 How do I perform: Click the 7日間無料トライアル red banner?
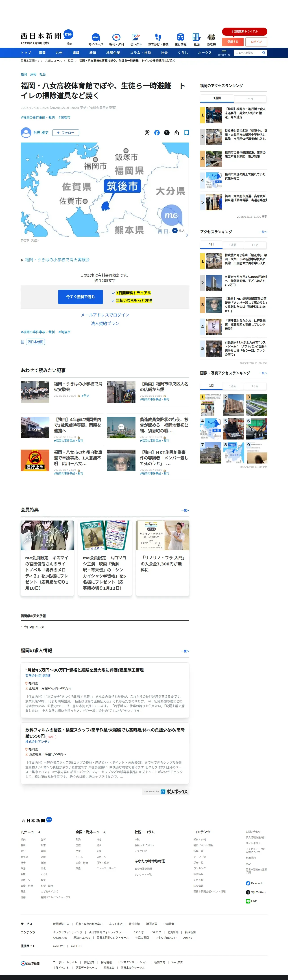tap(245, 32)
